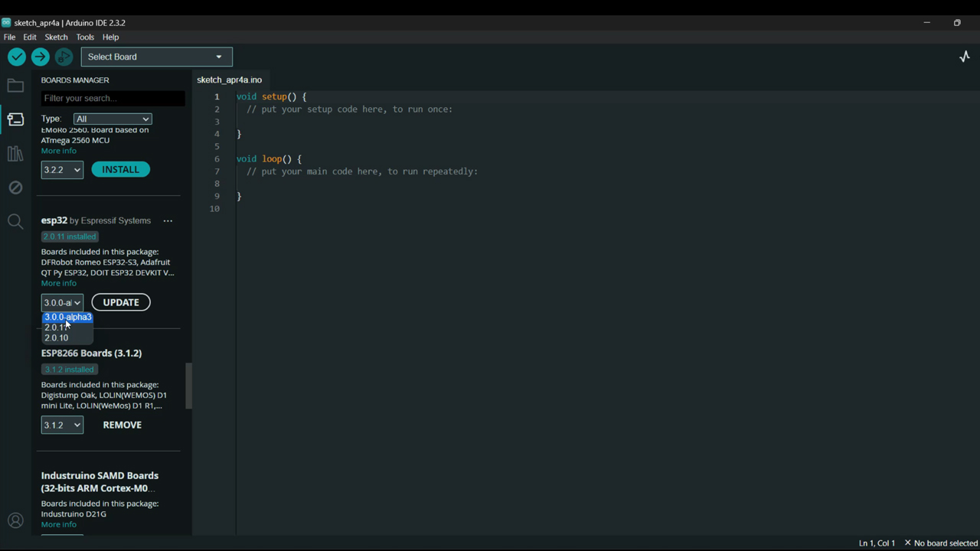
Task: Start debugging with the toolbar Debug icon
Action: point(64,57)
